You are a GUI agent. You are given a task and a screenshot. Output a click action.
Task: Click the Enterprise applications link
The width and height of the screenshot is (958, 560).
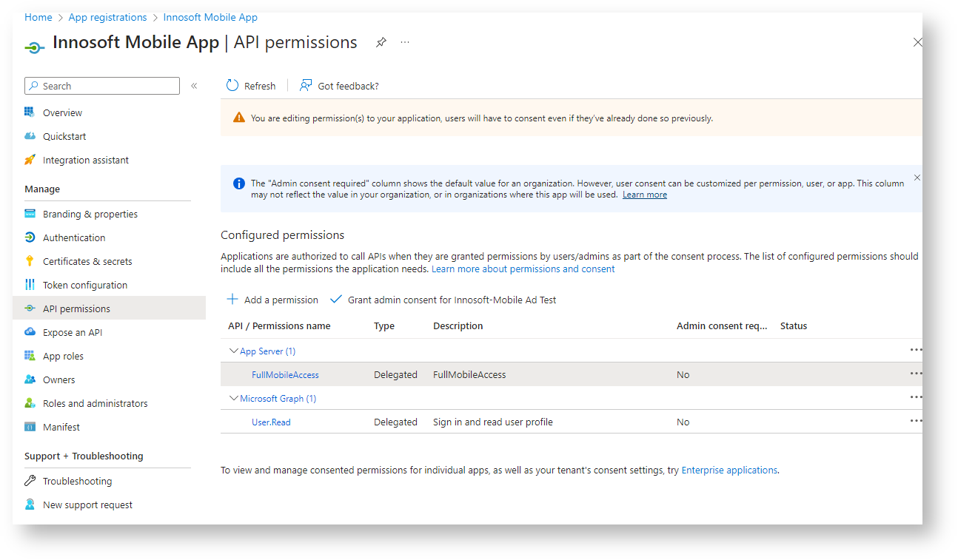[729, 470]
